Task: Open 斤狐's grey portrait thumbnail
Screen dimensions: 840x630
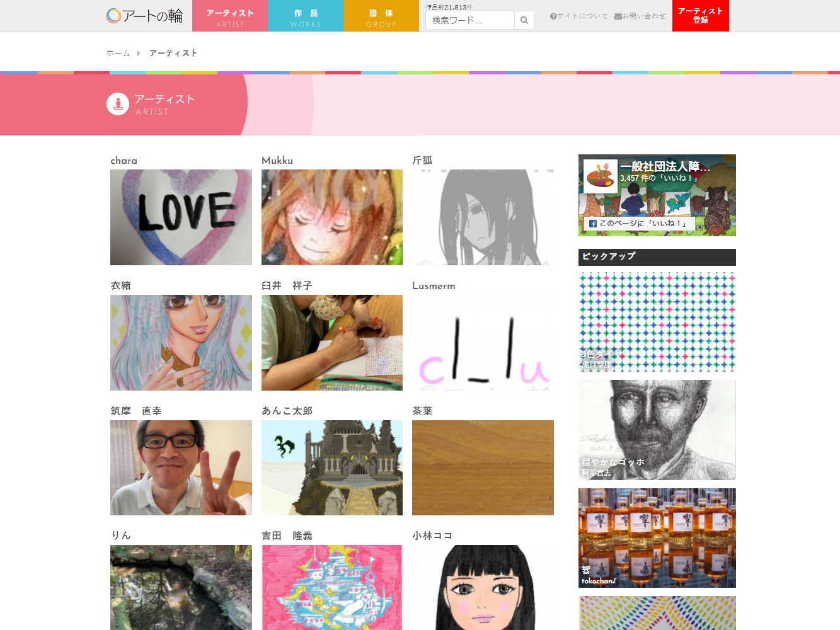Action: [x=483, y=217]
